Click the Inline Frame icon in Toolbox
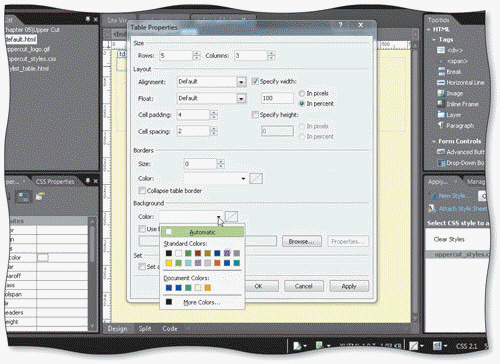The height and width of the screenshot is (364, 500). click(441, 104)
